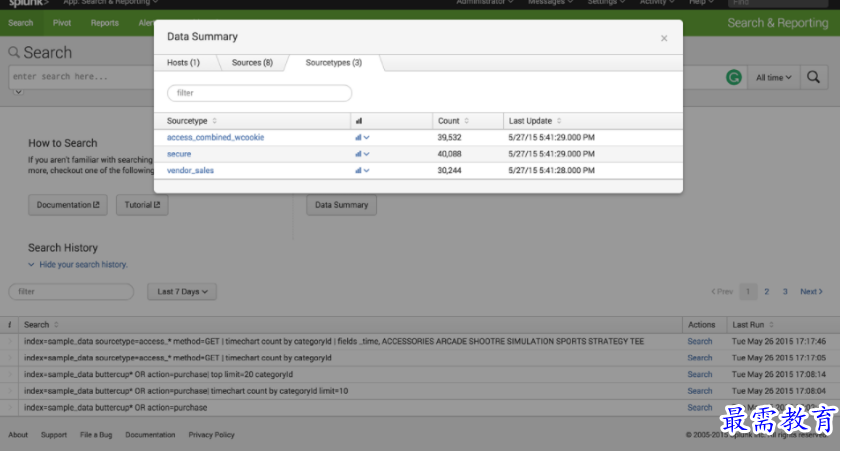Open the Tutorial button
844x451 pixels.
(x=142, y=205)
